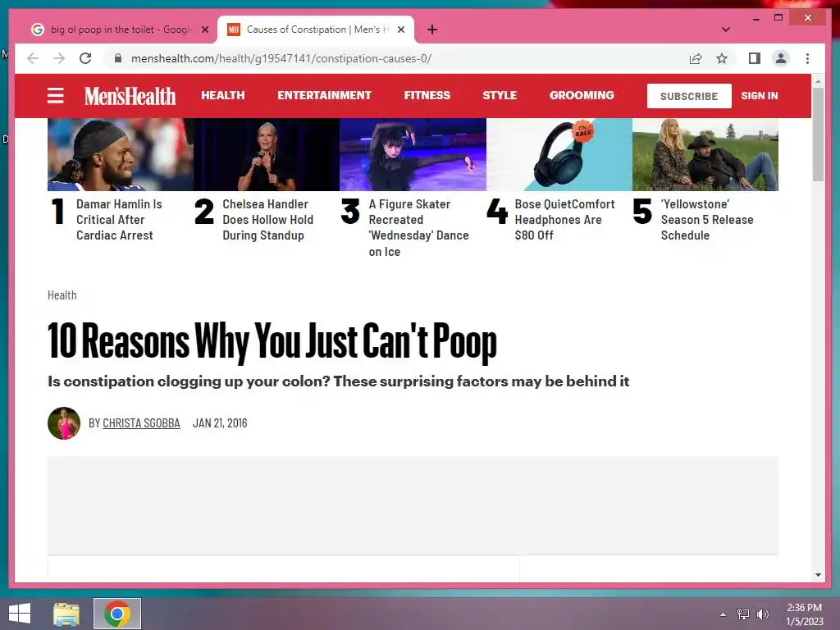840x630 pixels.
Task: Click the Chrome taskbar icon
Action: pyautogui.click(x=117, y=614)
